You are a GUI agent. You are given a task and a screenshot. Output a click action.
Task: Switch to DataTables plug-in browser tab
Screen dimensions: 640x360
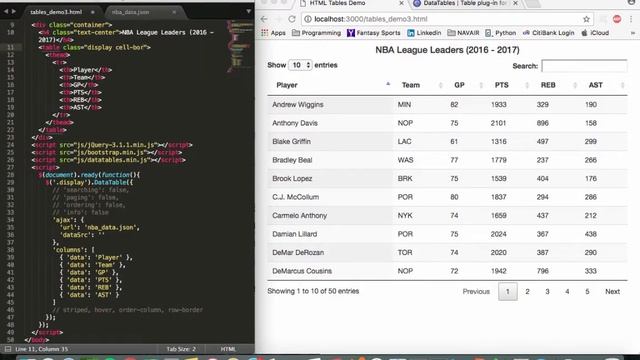pyautogui.click(x=465, y=4)
